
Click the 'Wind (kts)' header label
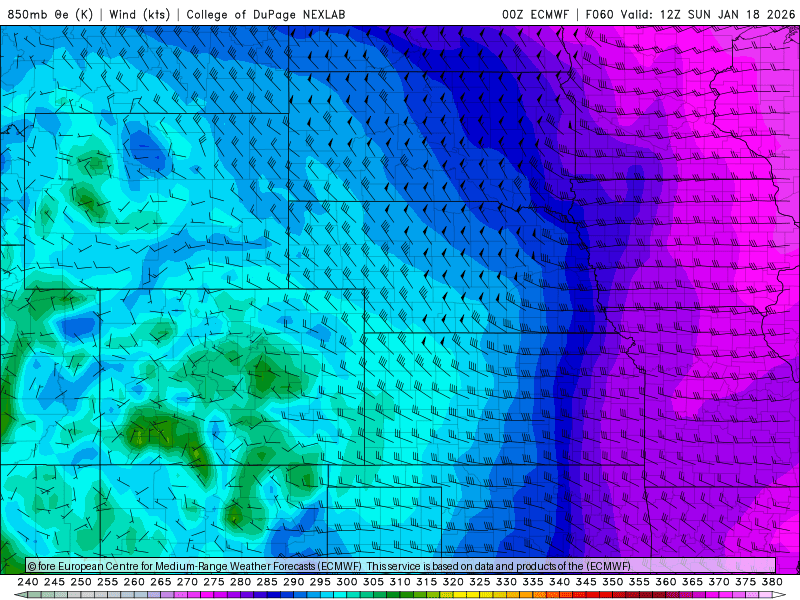point(139,14)
